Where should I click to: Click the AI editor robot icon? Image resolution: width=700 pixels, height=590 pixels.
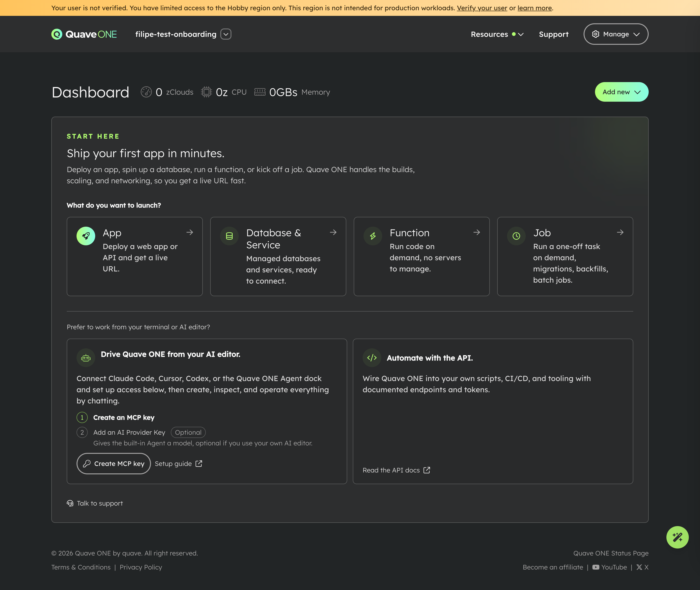[x=86, y=358]
